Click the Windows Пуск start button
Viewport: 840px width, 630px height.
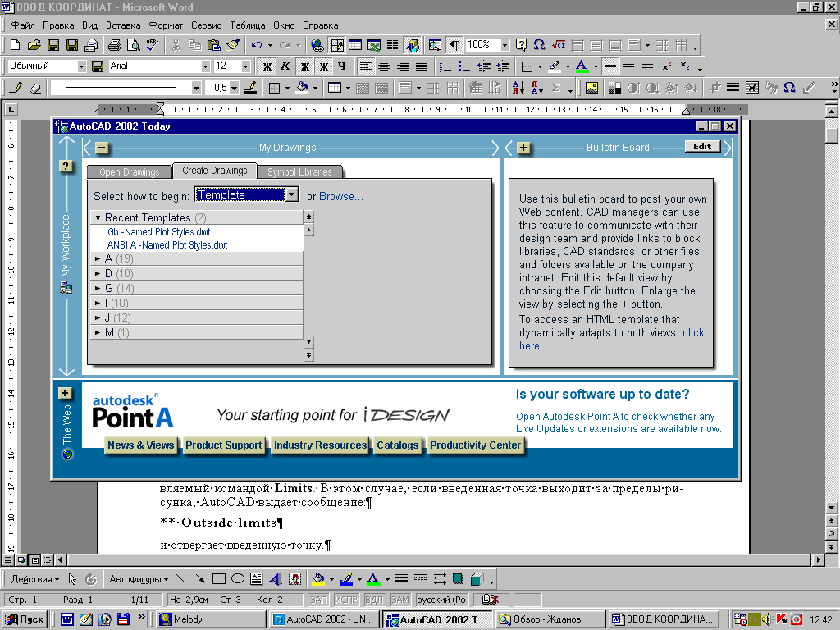[x=25, y=619]
